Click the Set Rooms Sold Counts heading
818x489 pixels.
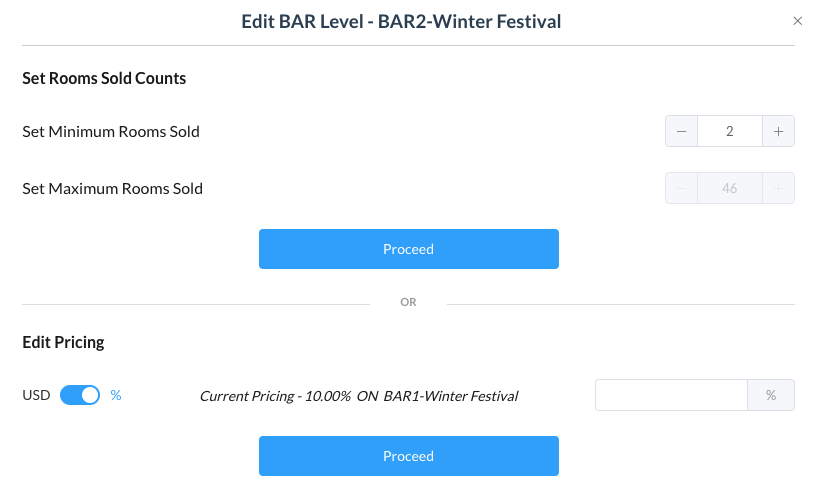tap(104, 78)
